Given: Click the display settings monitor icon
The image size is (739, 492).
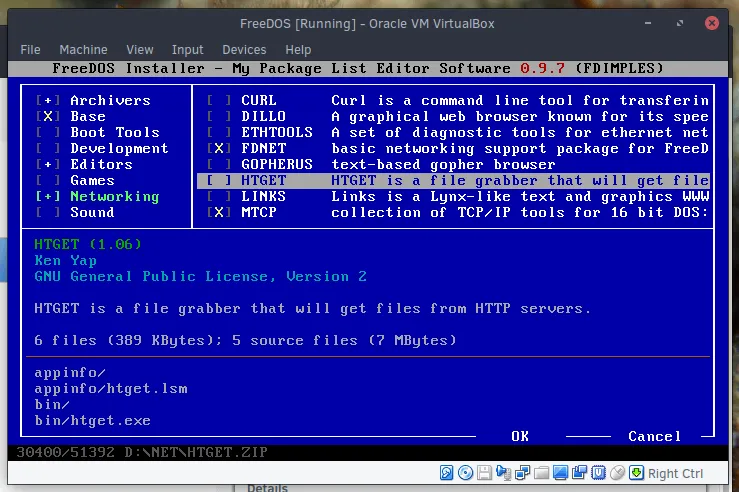Looking at the screenshot, I should (x=560, y=473).
